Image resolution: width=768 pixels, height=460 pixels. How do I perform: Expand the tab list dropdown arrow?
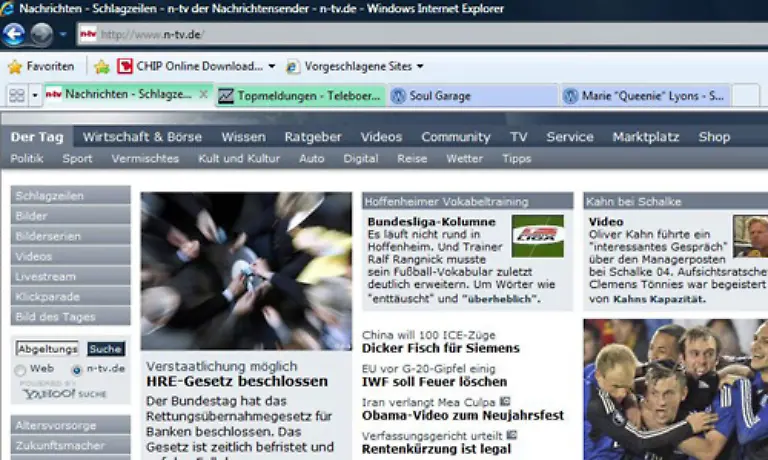35,95
